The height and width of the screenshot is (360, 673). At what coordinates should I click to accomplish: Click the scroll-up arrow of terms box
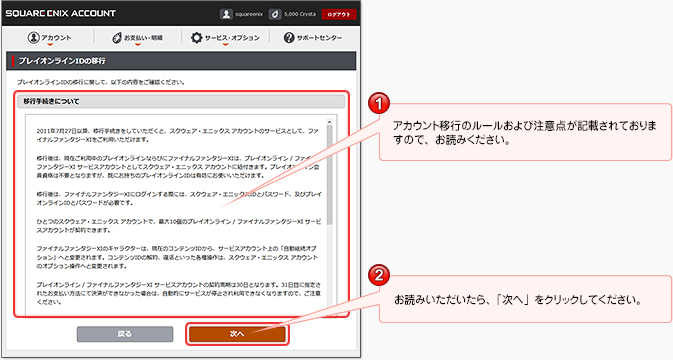pos(330,122)
